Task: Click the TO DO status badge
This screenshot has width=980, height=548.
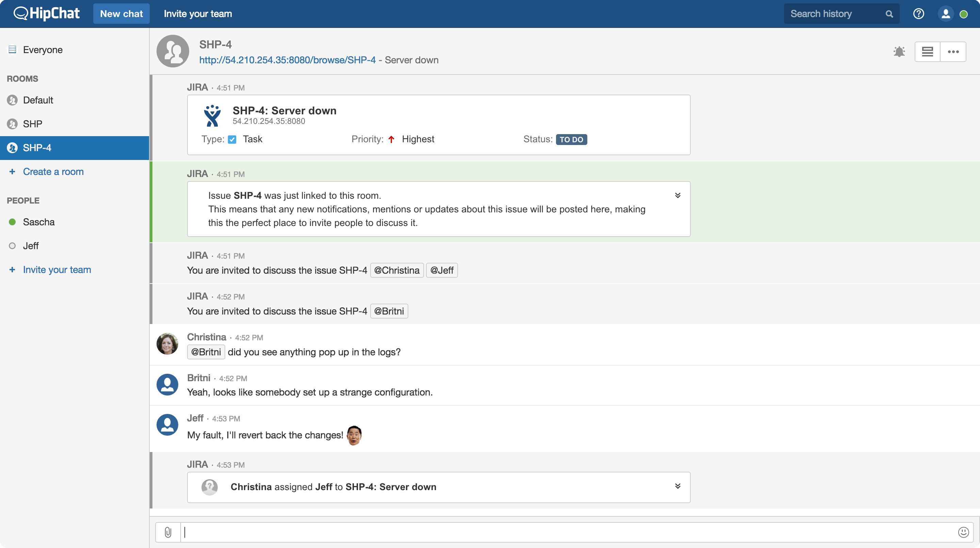Action: click(x=571, y=139)
